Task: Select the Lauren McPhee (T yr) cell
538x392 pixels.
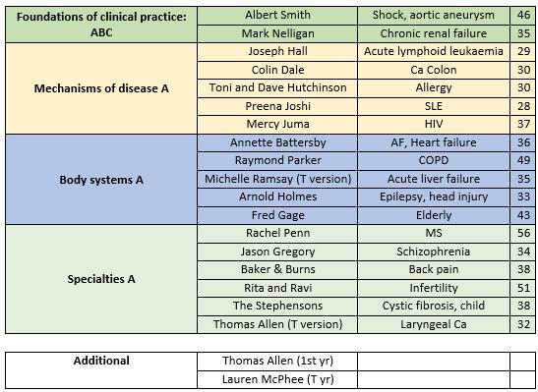Action: tap(277, 379)
